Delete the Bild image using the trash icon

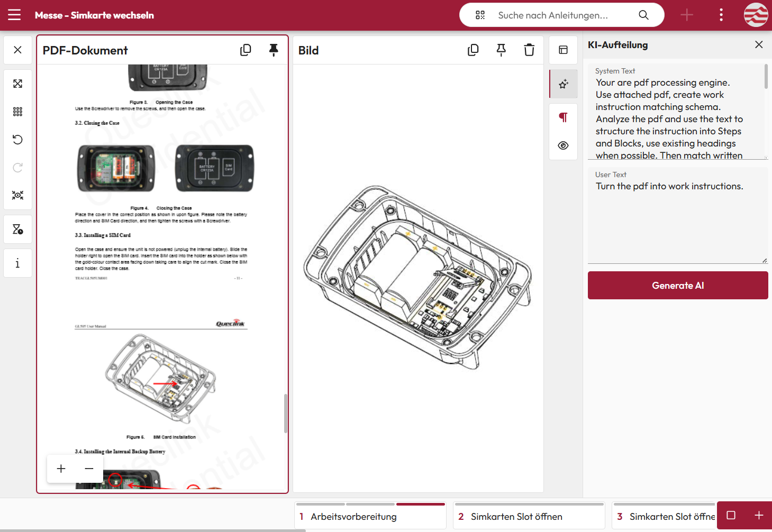pyautogui.click(x=529, y=50)
